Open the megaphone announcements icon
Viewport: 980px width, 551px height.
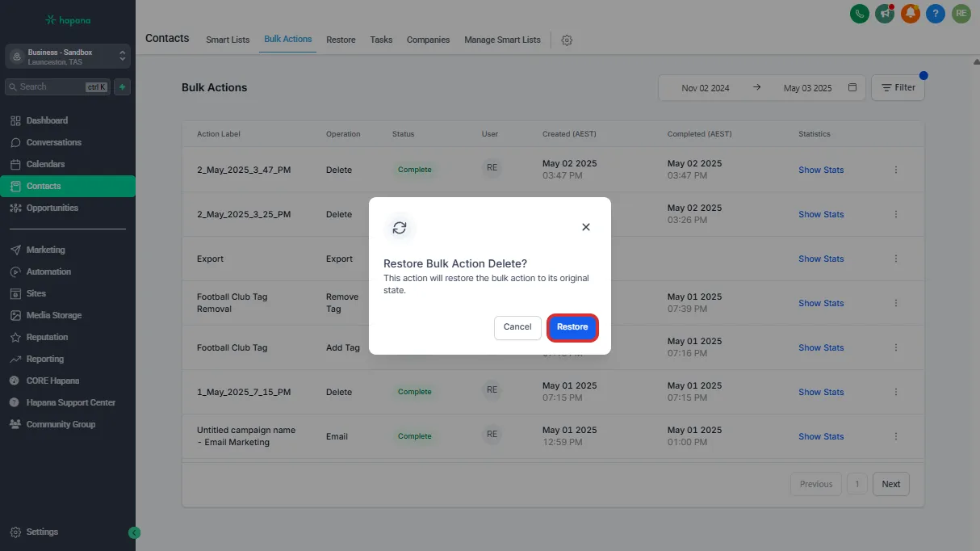point(885,13)
